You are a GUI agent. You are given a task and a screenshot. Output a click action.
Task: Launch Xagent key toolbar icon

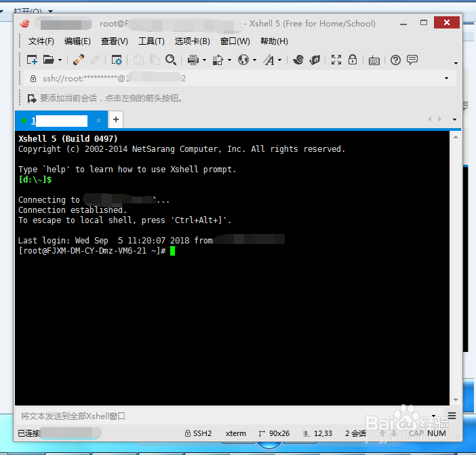coord(315,60)
